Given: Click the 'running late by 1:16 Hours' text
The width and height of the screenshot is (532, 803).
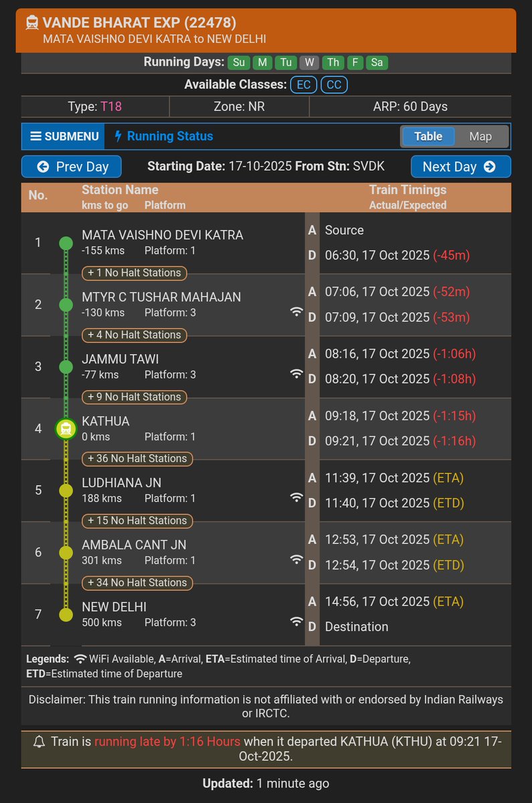Looking at the screenshot, I should click(x=167, y=741).
